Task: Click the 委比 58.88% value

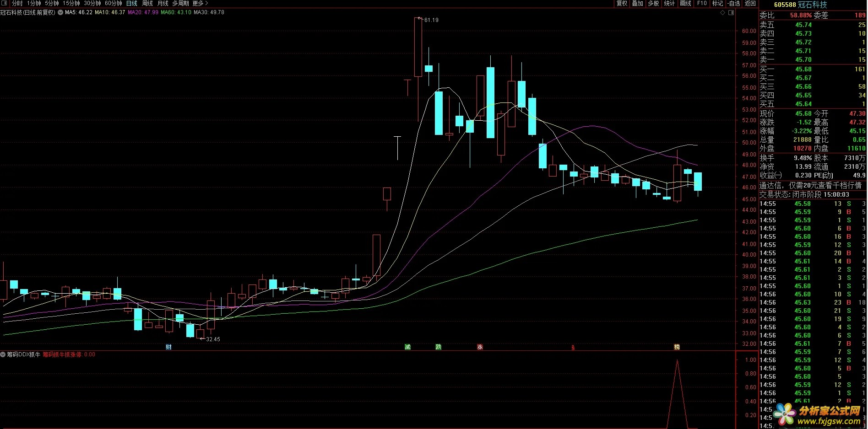Action: tap(801, 16)
